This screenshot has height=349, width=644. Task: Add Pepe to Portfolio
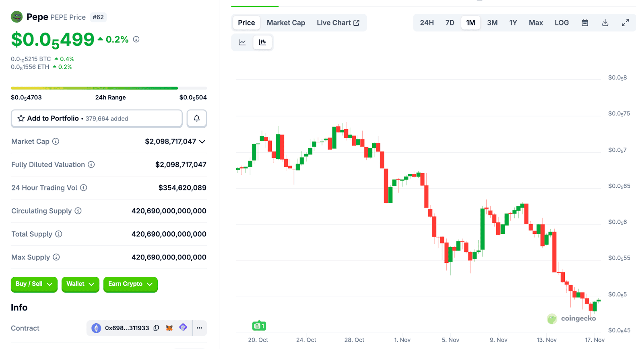pyautogui.click(x=97, y=118)
